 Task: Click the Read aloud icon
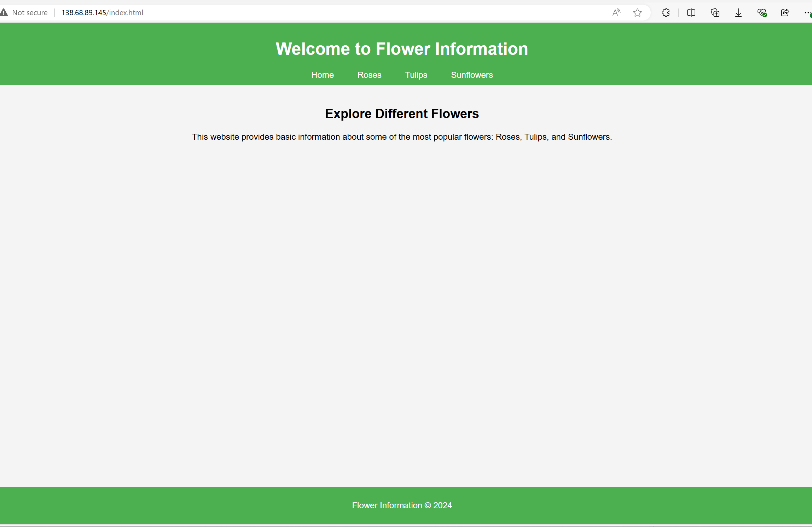pos(616,13)
